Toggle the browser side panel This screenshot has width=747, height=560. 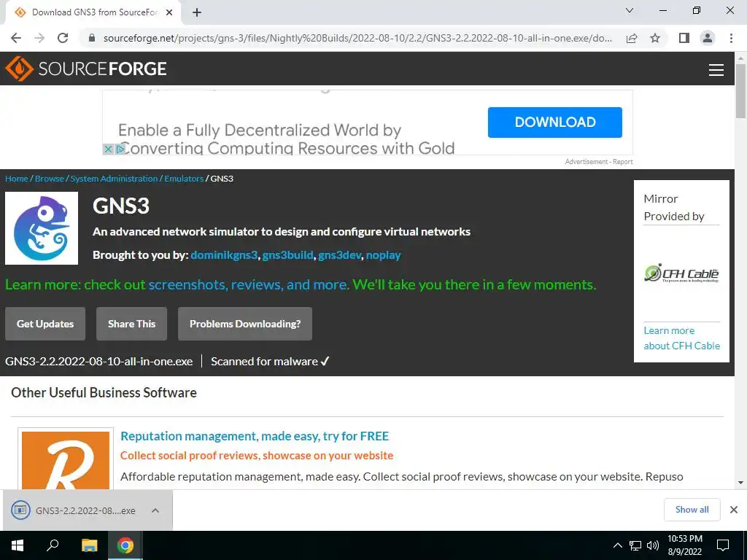pyautogui.click(x=684, y=38)
